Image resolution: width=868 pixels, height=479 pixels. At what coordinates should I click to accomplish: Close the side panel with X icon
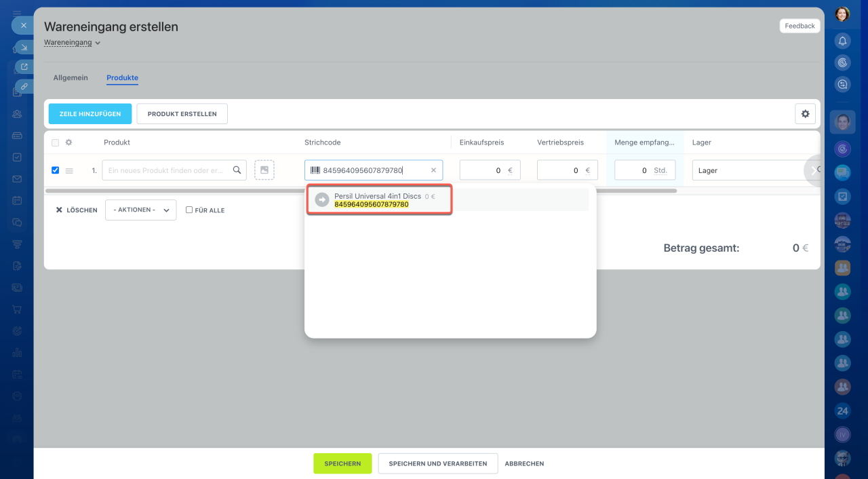click(x=23, y=25)
